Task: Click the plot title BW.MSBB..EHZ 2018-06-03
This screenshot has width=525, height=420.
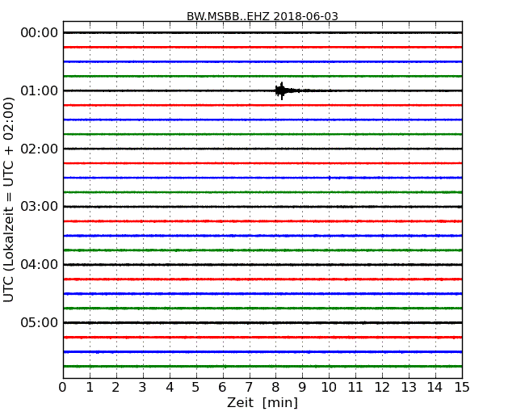Action: click(x=262, y=16)
